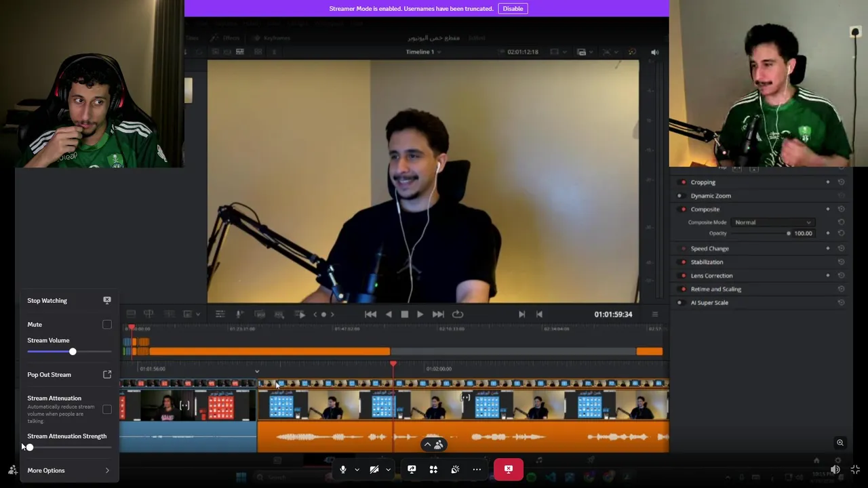Reset the Stabilization section
The width and height of the screenshot is (868, 488).
pos(841,262)
